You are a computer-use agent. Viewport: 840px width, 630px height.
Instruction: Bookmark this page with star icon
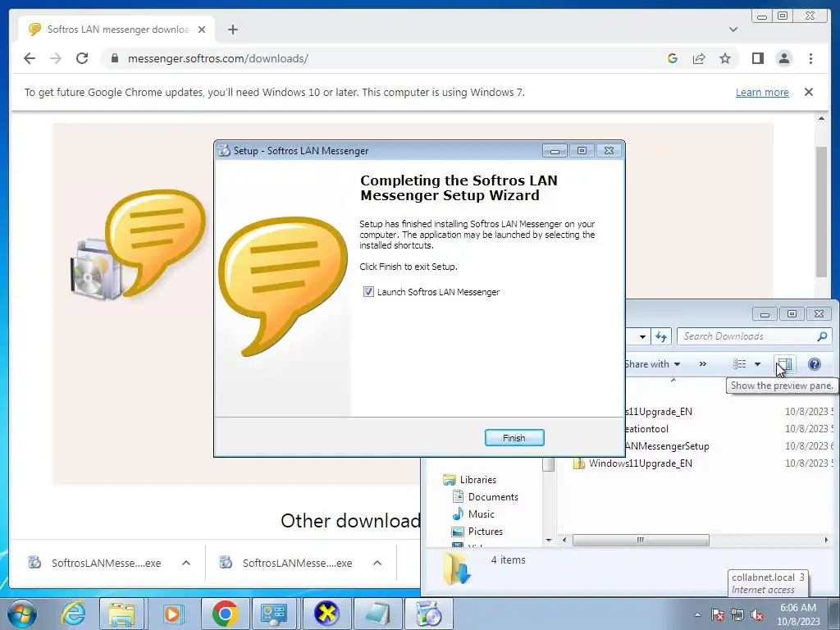[725, 58]
